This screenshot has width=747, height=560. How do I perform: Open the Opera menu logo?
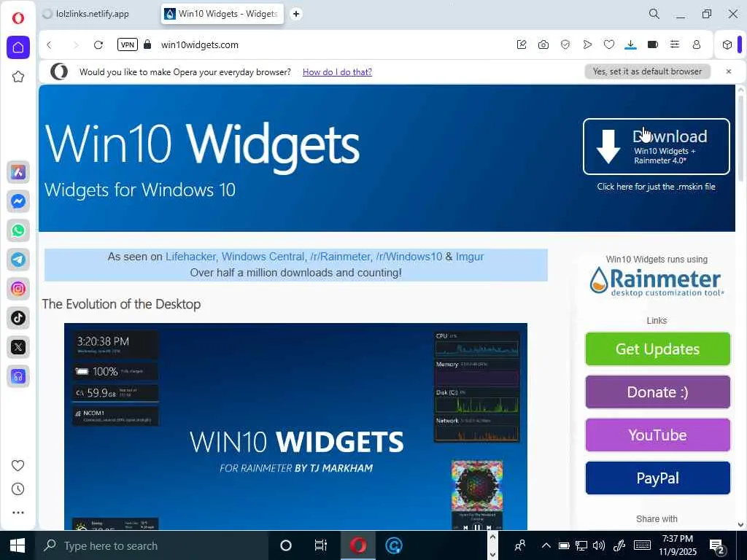pos(18,18)
